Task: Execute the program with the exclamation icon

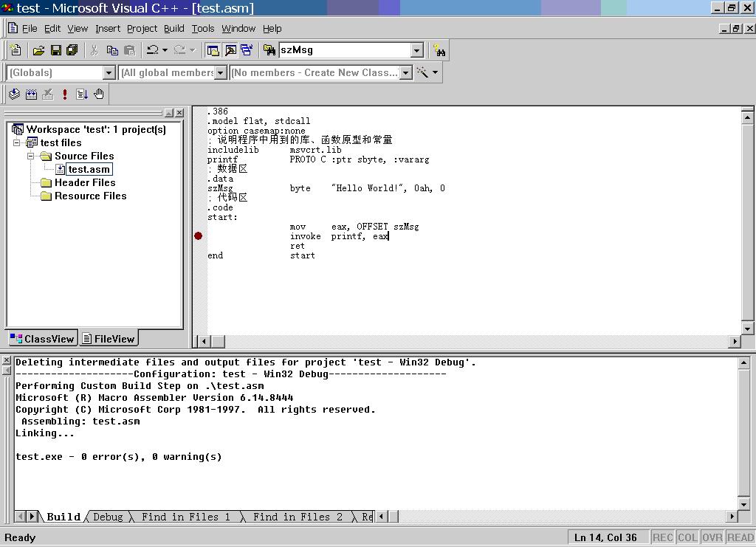Action: 65,94
